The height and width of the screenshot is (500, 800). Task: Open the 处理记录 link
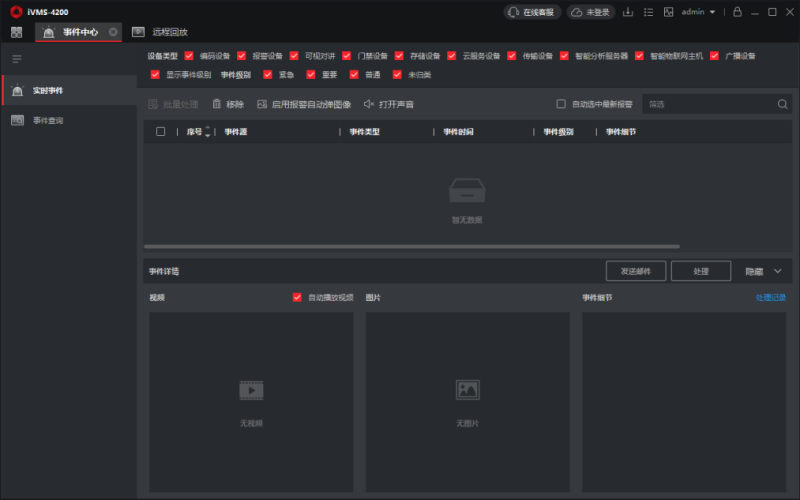(770, 297)
